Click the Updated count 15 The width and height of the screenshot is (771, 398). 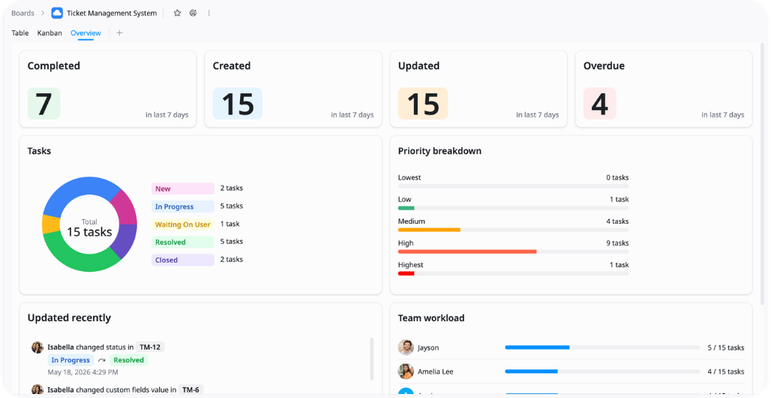pyautogui.click(x=423, y=104)
